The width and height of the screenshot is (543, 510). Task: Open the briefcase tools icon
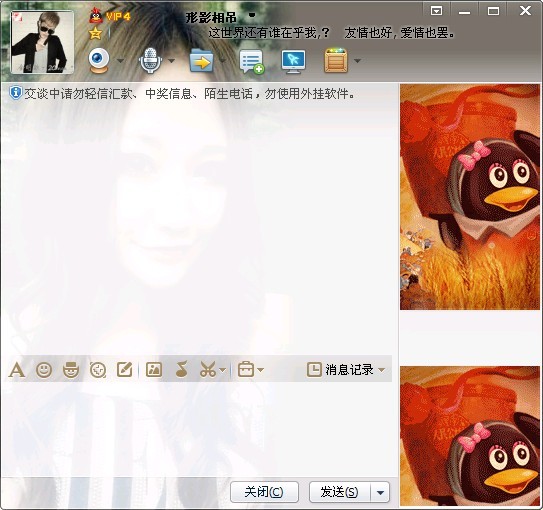click(246, 369)
